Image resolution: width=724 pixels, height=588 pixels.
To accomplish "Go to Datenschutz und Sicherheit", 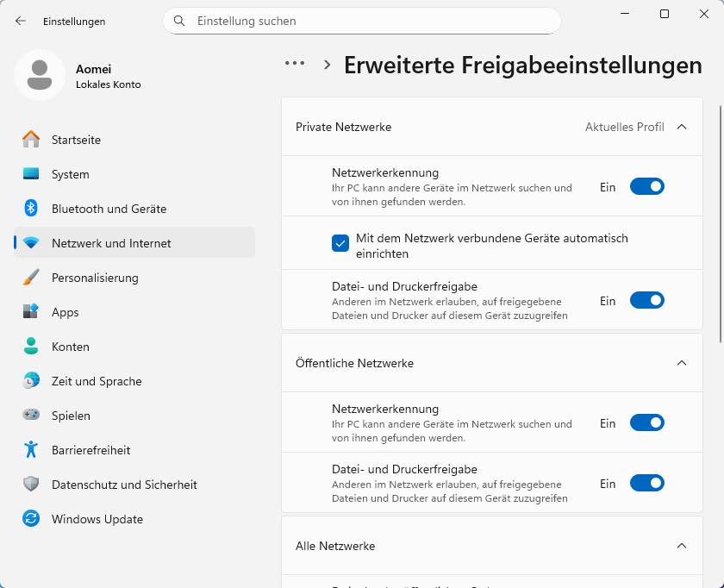I will click(x=124, y=485).
